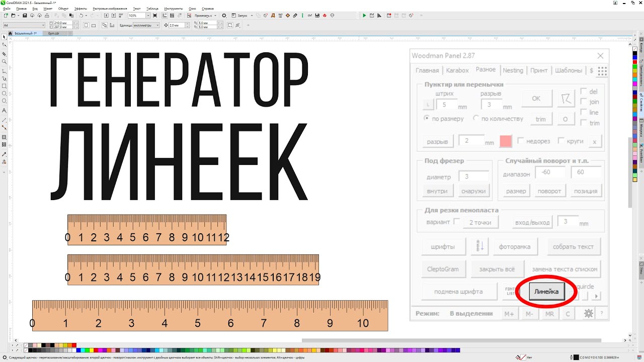Image resolution: width=644 pixels, height=362 pixels.
Task: Click the Woodman Panel help question mark
Action: click(601, 314)
